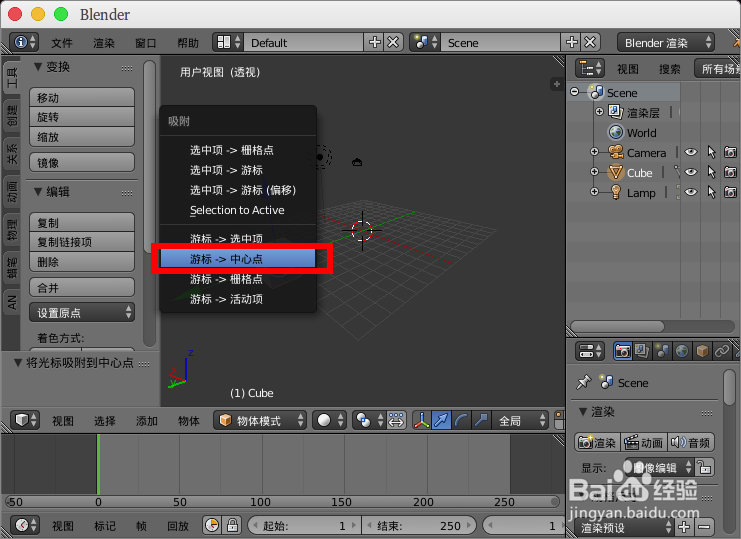
Task: Collapse the Scene tree in outliner
Action: pyautogui.click(x=574, y=92)
